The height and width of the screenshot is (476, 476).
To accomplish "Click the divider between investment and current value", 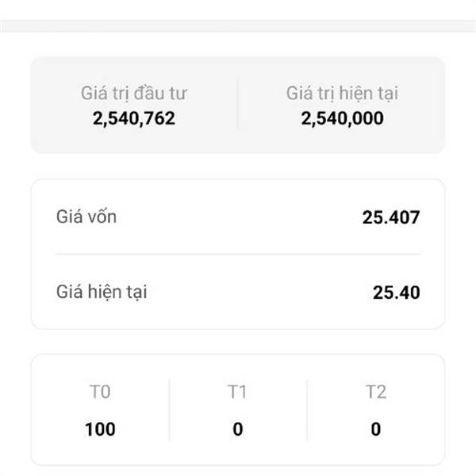I will (x=238, y=105).
